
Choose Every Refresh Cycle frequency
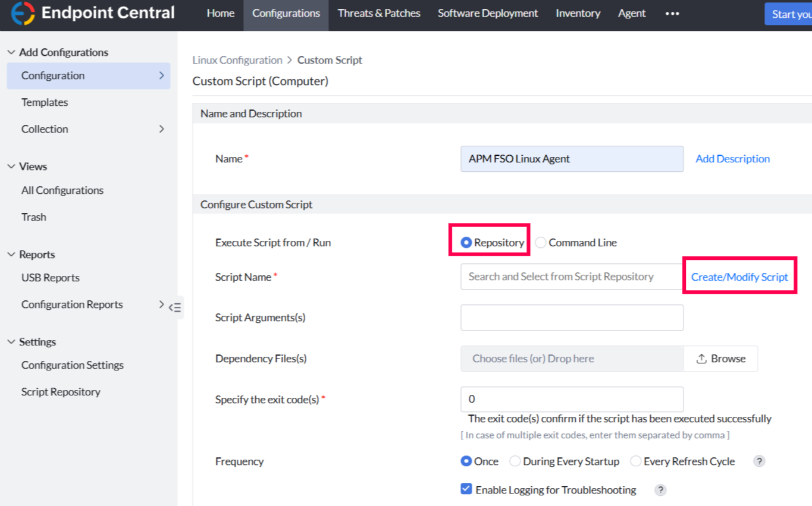click(x=636, y=461)
